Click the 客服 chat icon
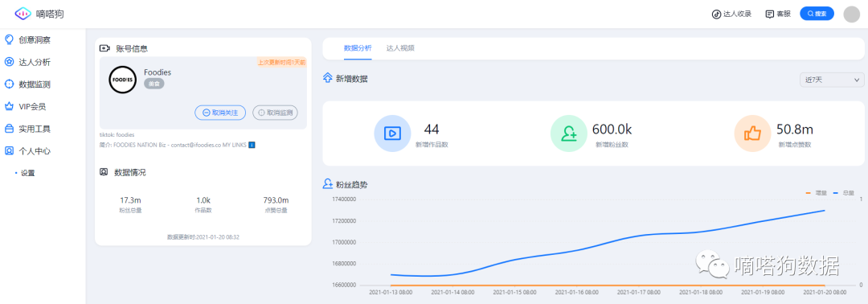Screen dimensions: 868x304 pyautogui.click(x=769, y=14)
